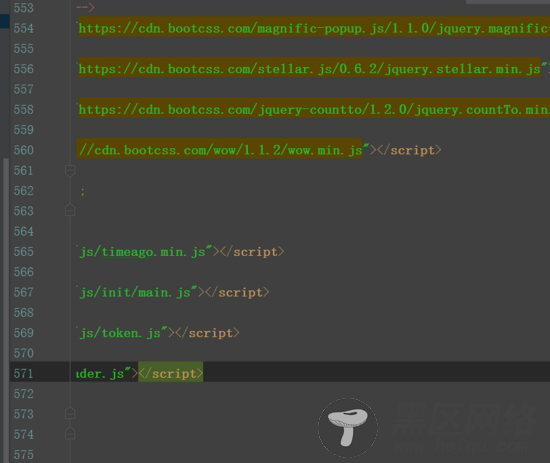Click the highlighted closing script tag on line 571
550x463 pixels.
pos(170,373)
